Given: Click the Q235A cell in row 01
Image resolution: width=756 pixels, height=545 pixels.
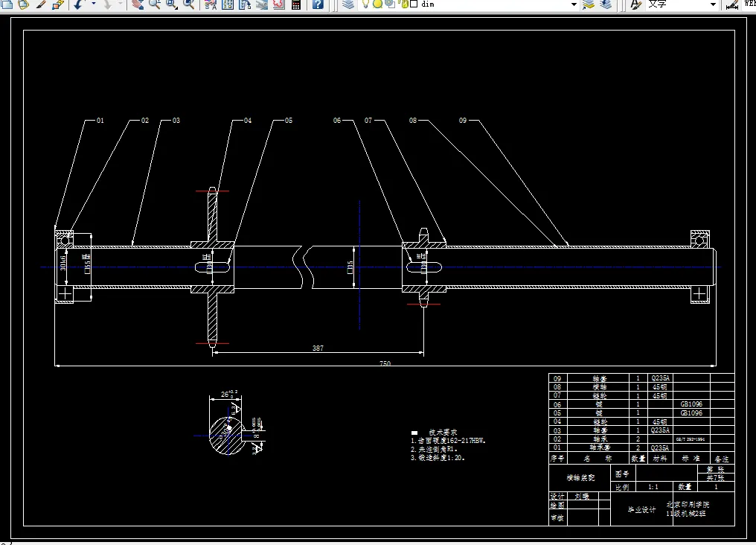Looking at the screenshot, I should pos(660,447).
